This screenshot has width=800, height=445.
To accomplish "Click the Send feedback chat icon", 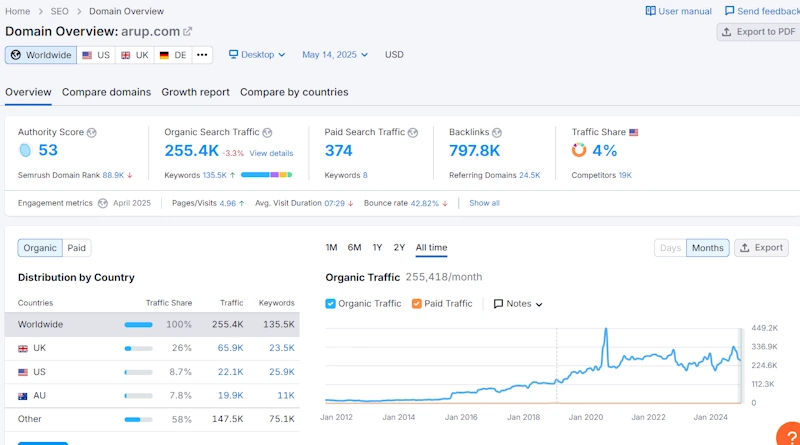I will tap(730, 11).
